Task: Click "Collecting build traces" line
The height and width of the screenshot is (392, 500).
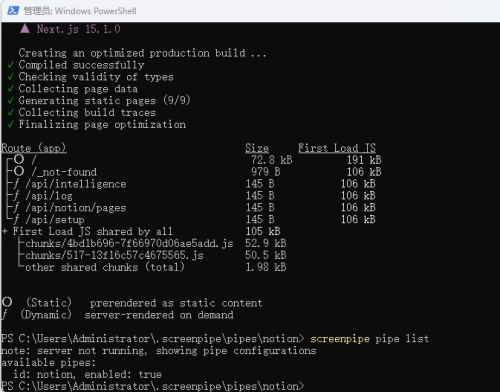Action: click(x=87, y=113)
